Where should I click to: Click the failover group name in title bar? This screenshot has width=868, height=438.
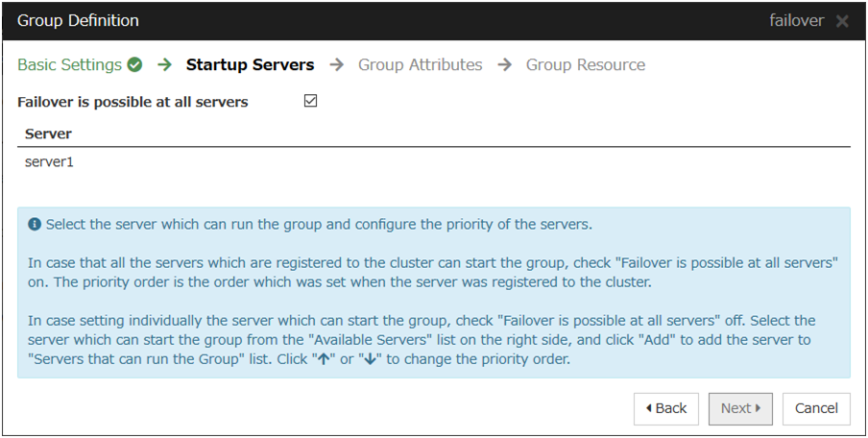point(796,21)
